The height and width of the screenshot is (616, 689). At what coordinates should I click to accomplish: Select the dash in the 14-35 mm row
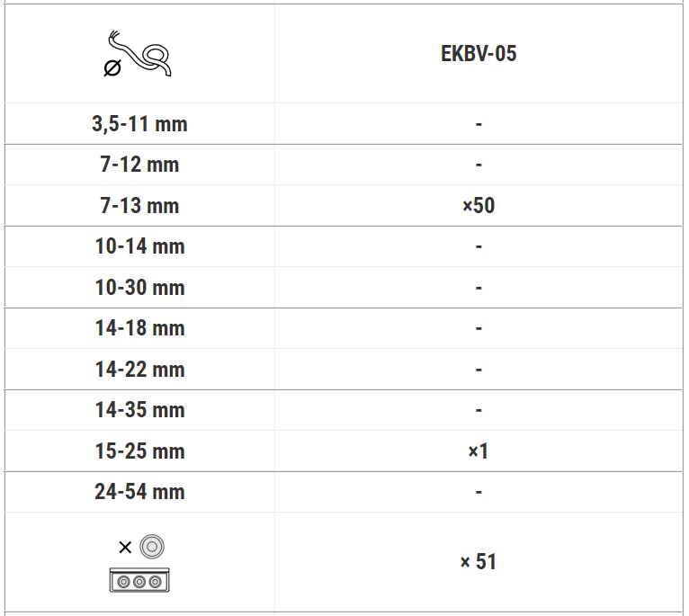click(x=479, y=410)
